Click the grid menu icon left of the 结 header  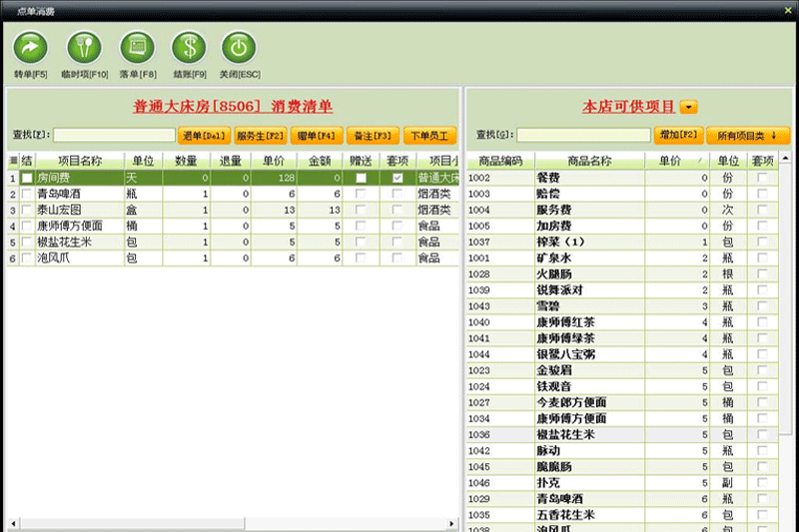click(13, 161)
